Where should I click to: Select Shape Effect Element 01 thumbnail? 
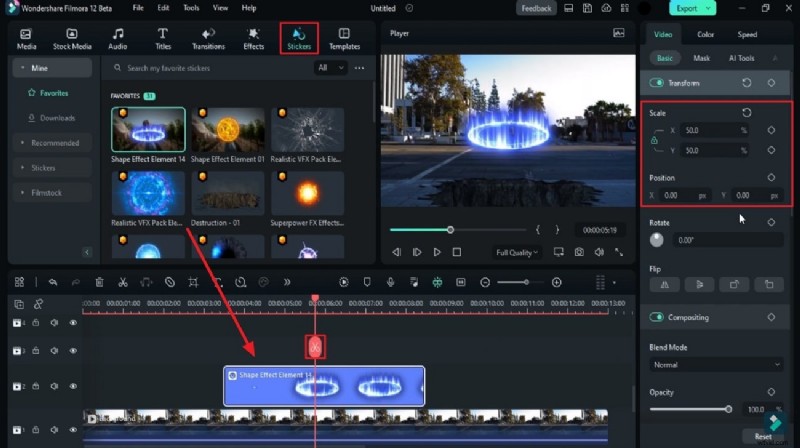pyautogui.click(x=228, y=130)
